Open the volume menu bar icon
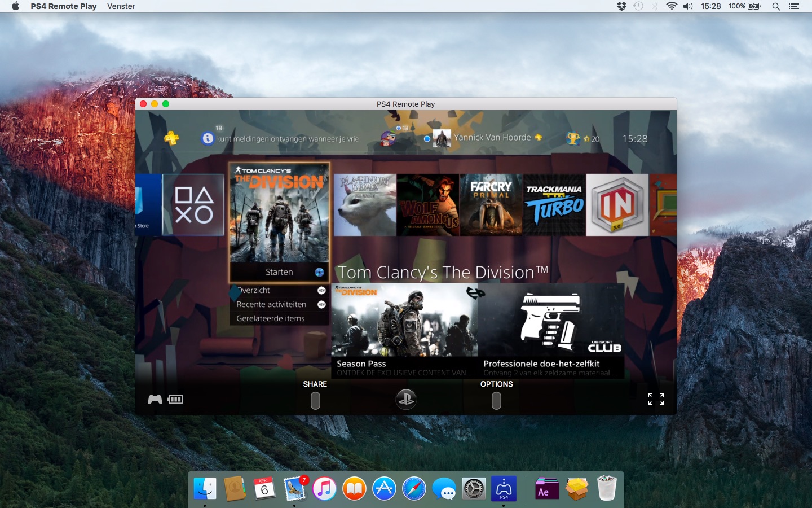 click(x=688, y=6)
